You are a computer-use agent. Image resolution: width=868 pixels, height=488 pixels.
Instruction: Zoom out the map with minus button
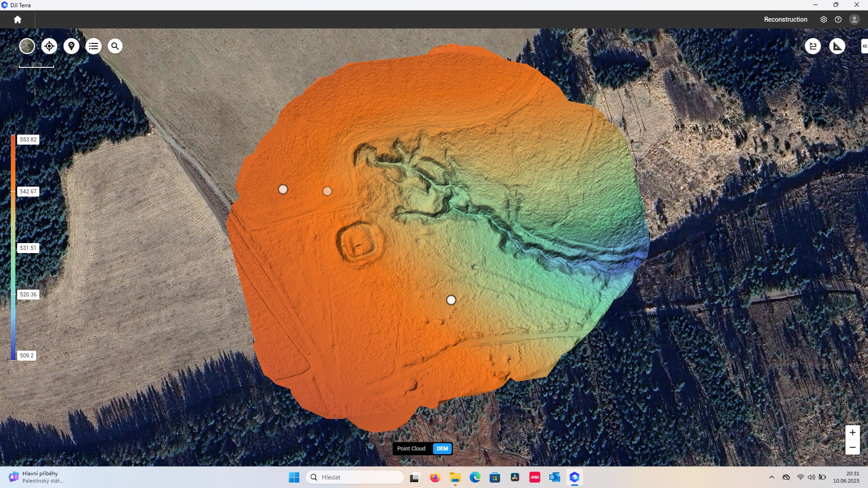click(x=852, y=447)
